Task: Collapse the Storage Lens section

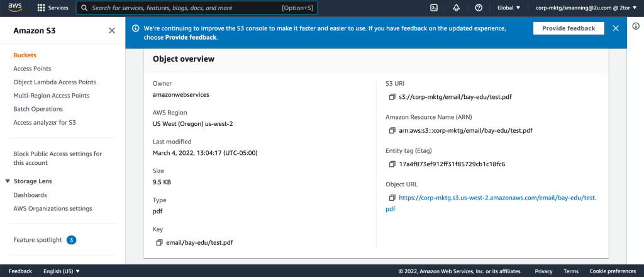Action: 8,181
